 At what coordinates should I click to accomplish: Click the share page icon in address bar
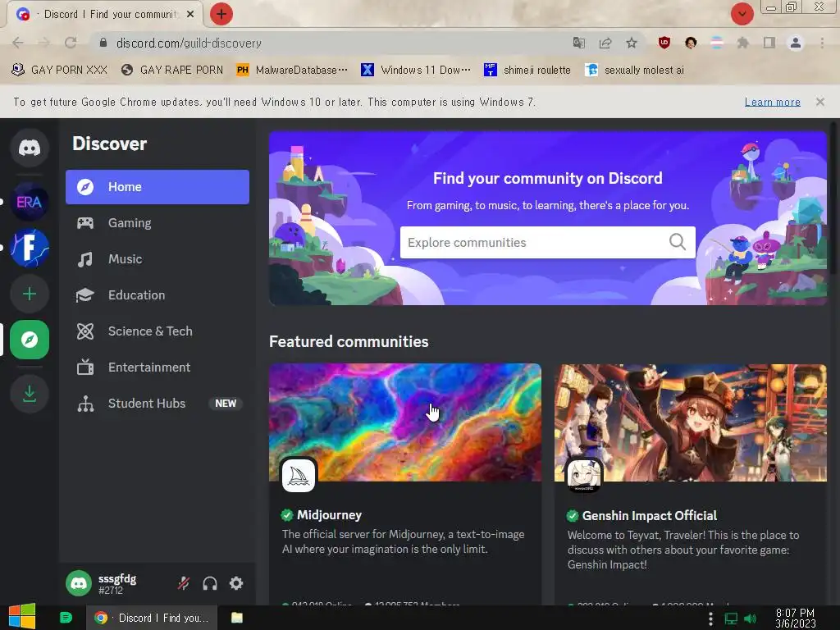click(605, 43)
